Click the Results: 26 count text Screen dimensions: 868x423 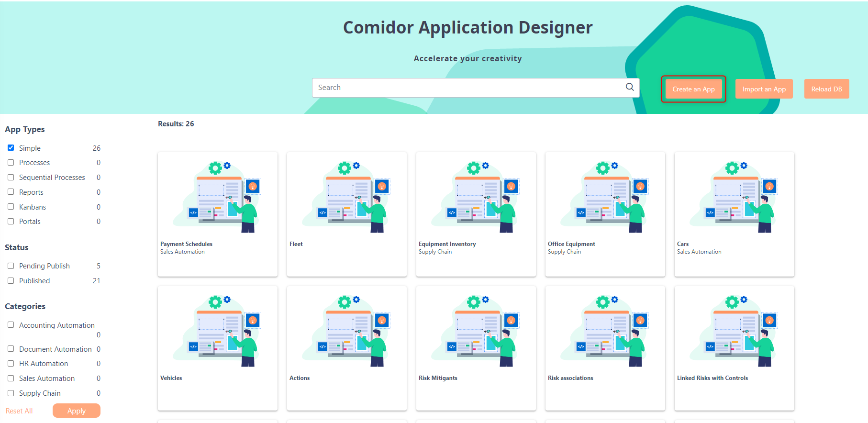[x=176, y=124]
